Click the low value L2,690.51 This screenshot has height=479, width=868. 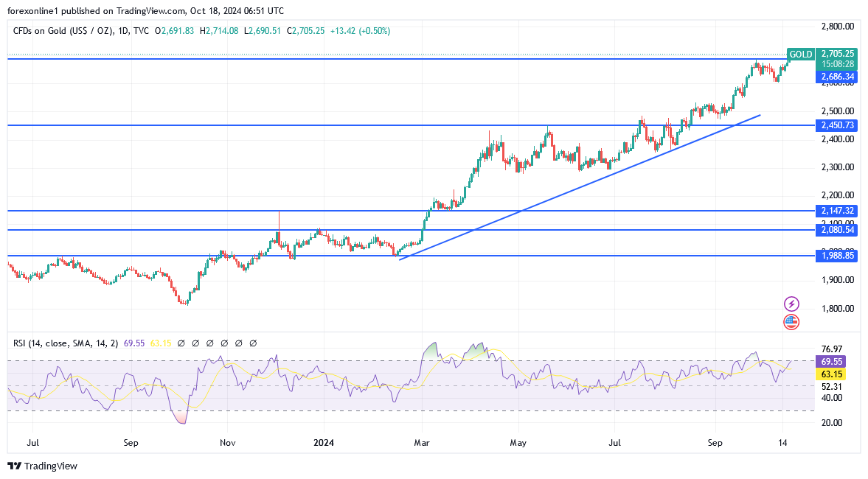[263, 31]
